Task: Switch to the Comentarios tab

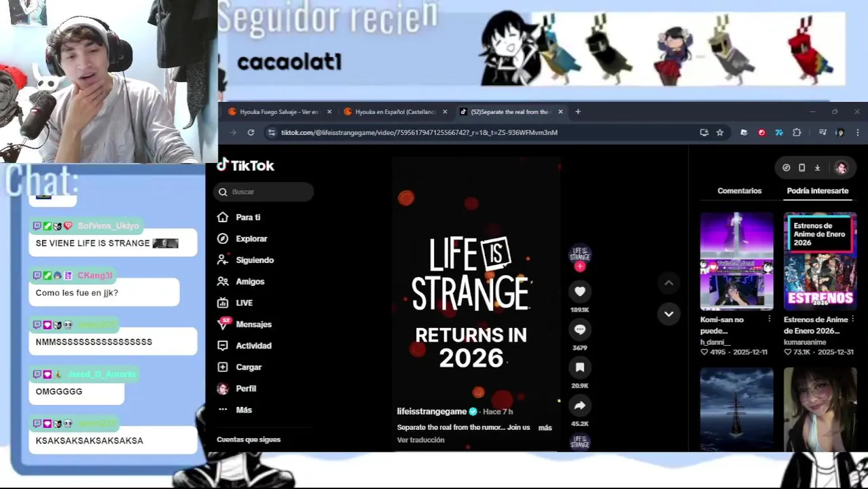Action: coord(739,191)
